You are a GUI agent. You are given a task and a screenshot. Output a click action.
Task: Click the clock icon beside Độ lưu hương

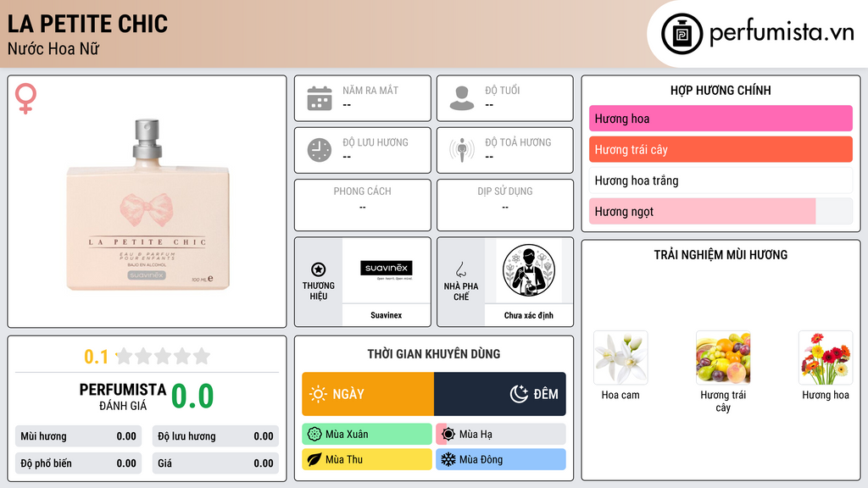(320, 150)
